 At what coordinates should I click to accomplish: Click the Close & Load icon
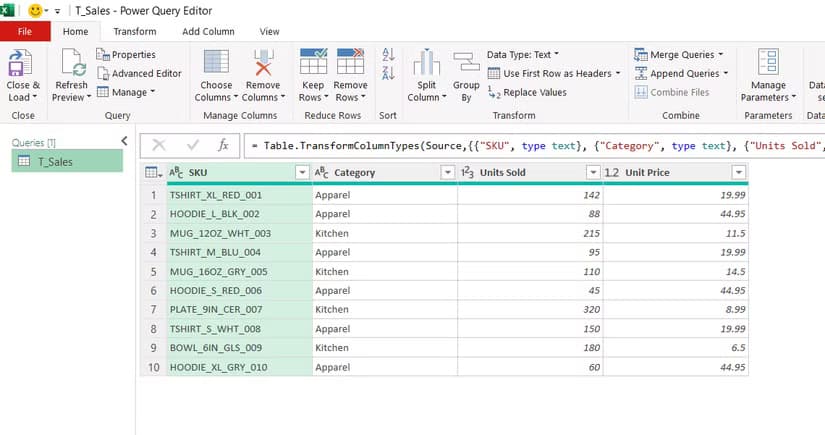pyautogui.click(x=21, y=63)
